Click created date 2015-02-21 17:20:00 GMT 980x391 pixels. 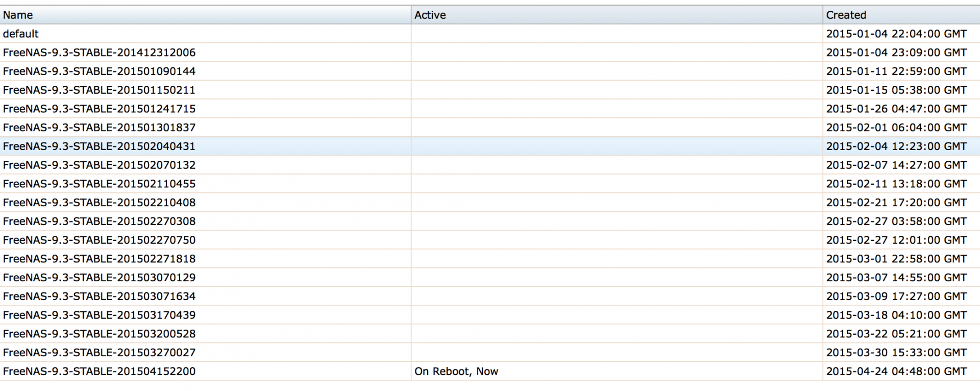896,203
